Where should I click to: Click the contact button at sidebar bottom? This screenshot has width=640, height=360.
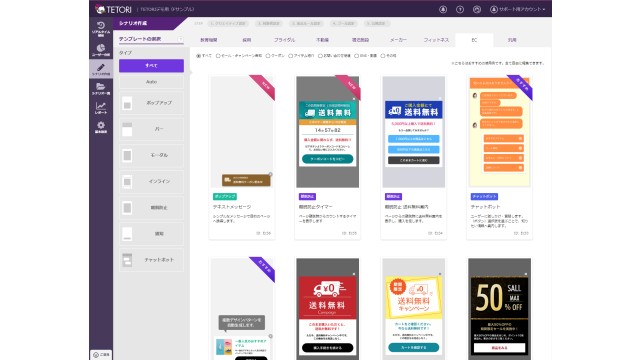pos(101,355)
